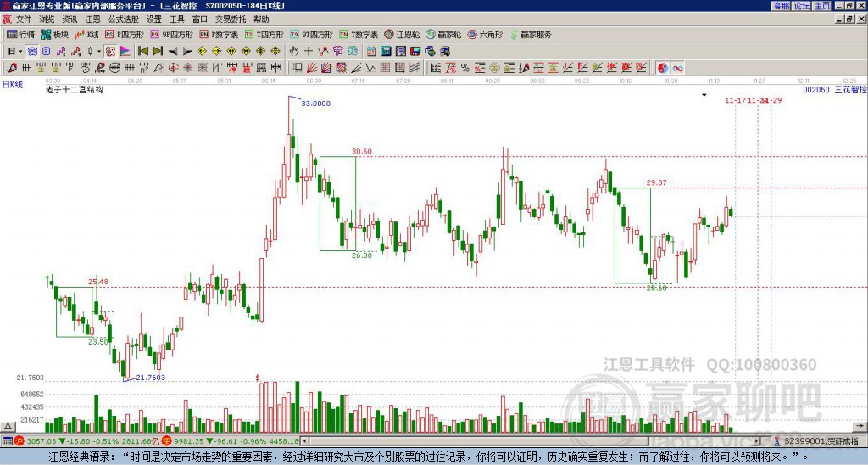Click the 21.7603 low price label
The image size is (868, 465).
point(151,378)
